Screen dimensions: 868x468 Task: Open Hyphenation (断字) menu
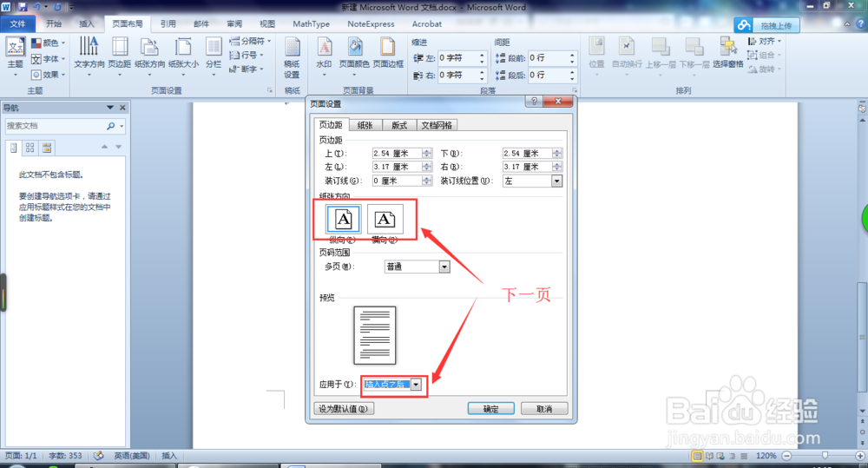[247, 69]
